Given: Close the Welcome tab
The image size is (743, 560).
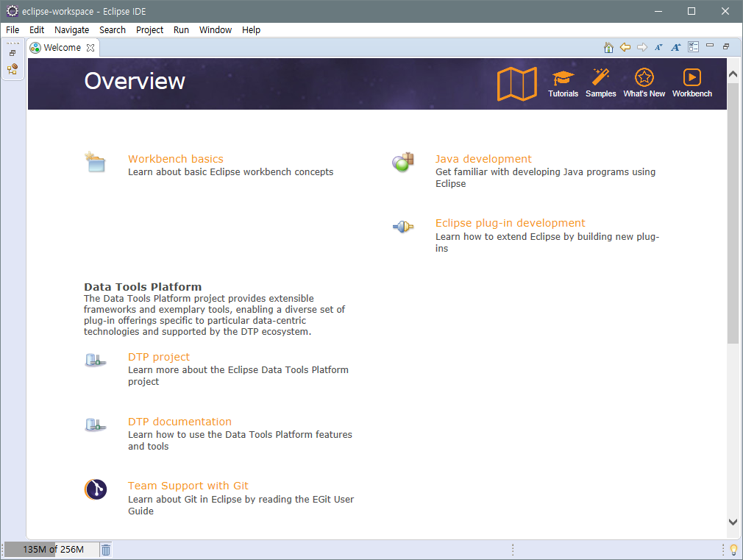Looking at the screenshot, I should pos(90,48).
